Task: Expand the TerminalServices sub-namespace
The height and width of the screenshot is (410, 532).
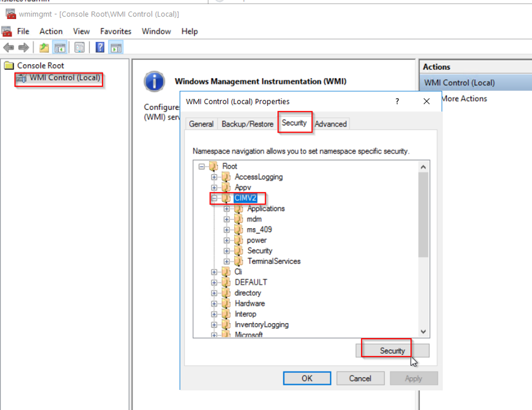Action: click(226, 261)
